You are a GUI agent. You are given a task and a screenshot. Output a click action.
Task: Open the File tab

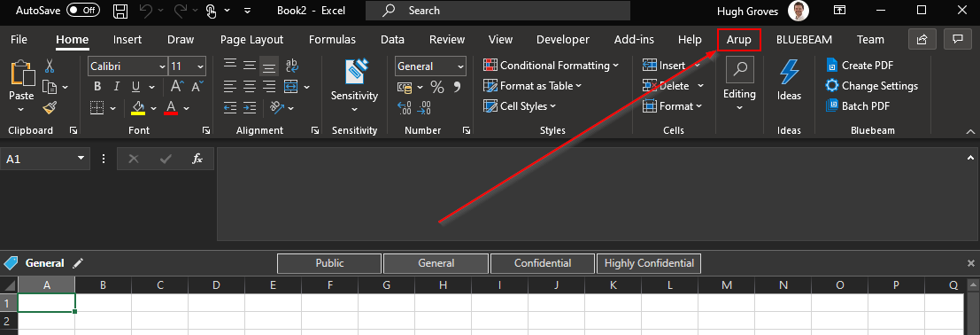(19, 40)
